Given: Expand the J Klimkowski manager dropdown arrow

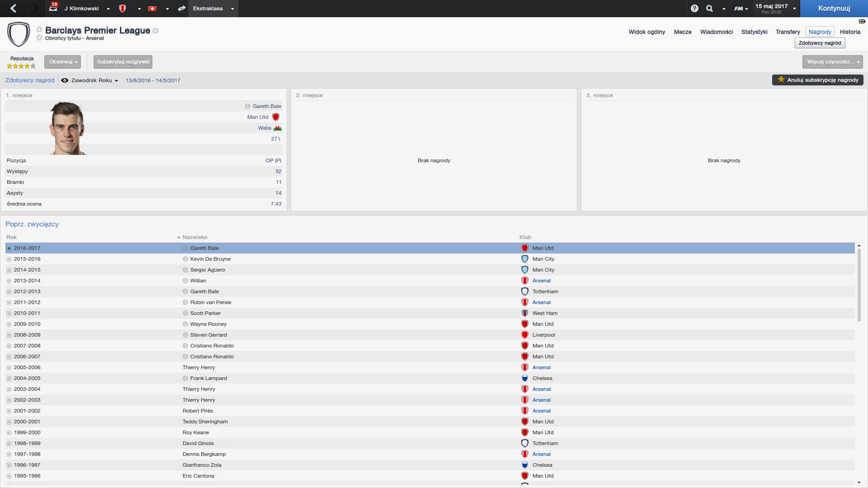Looking at the screenshot, I should (x=108, y=9).
